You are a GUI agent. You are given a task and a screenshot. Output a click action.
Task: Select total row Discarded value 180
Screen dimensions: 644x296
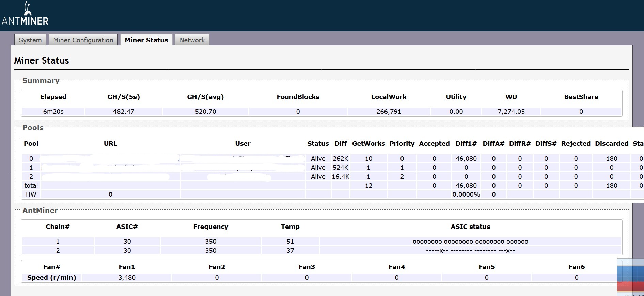pos(612,186)
